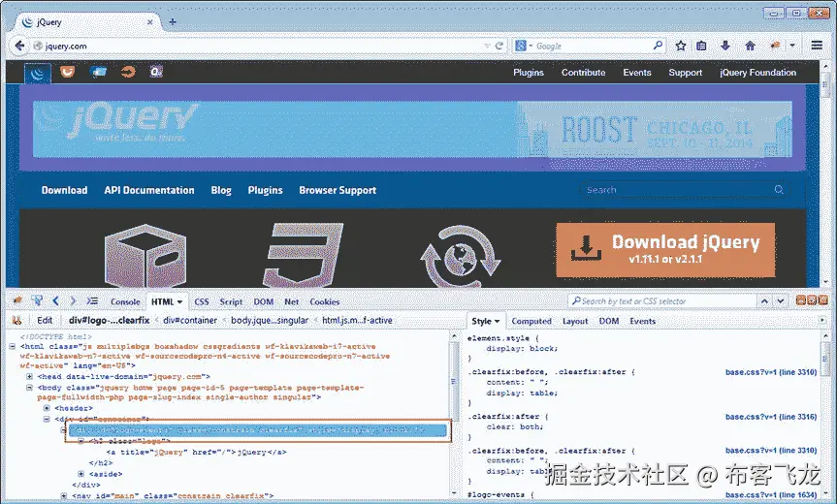This screenshot has width=837, height=504.
Task: Click the Firebug icon in browser toolbar
Action: [775, 46]
